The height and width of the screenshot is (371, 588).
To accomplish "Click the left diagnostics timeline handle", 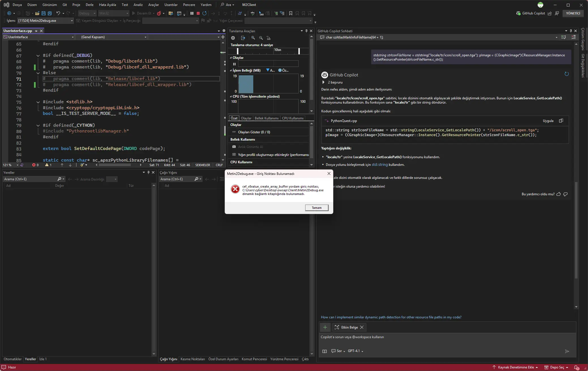I will [x=238, y=51].
